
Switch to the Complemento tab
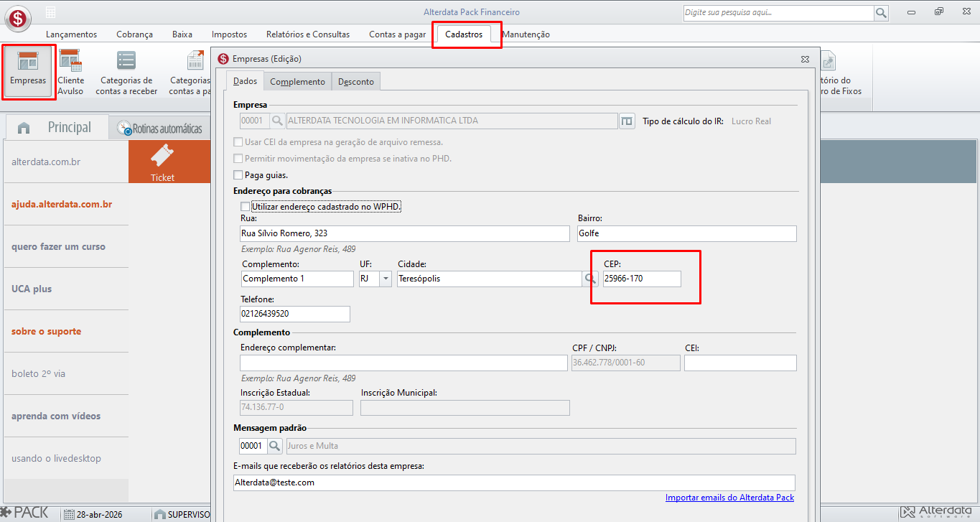point(297,82)
